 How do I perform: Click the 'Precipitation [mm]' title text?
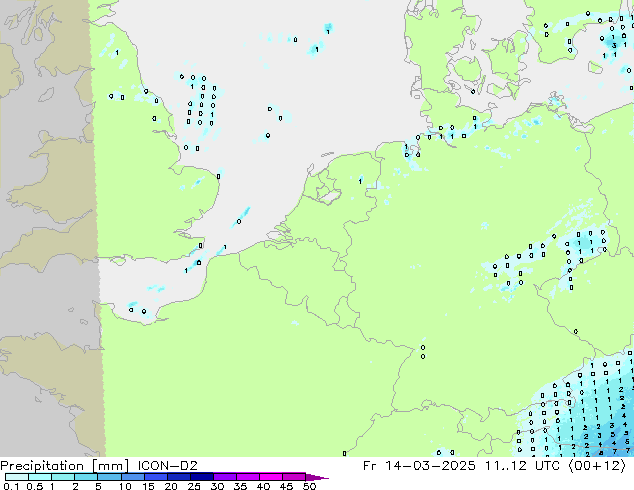click(x=65, y=466)
